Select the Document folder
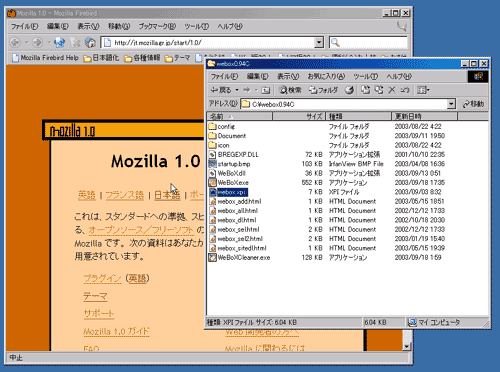Screen dimensions: 500x372 (227, 136)
